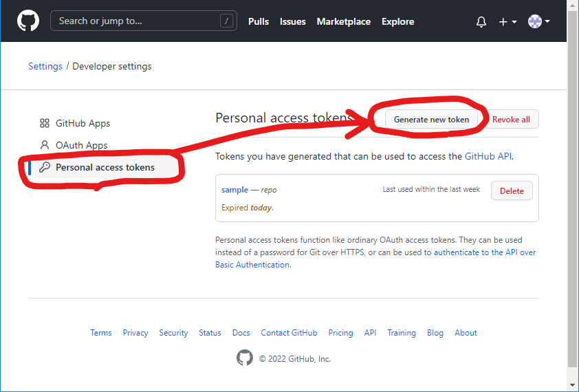Expand the plus create-new dropdown
This screenshot has height=392, width=579.
click(x=507, y=22)
